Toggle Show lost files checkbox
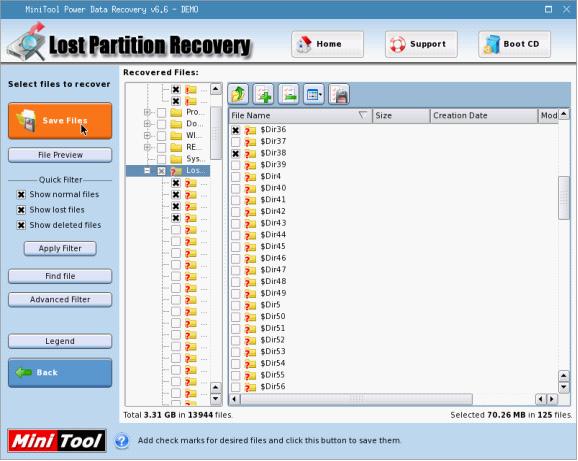This screenshot has height=461, width=578. click(21, 210)
